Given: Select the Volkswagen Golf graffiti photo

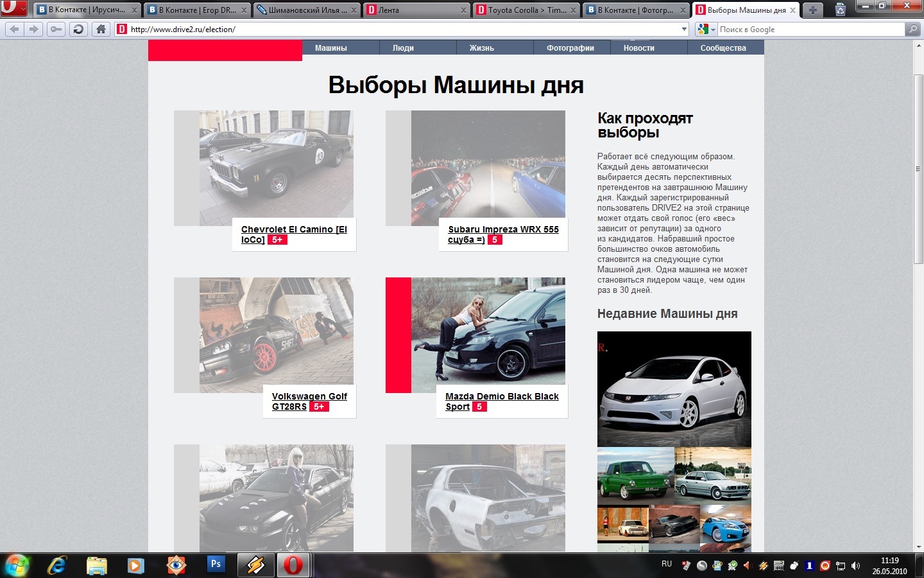Looking at the screenshot, I should 276,335.
